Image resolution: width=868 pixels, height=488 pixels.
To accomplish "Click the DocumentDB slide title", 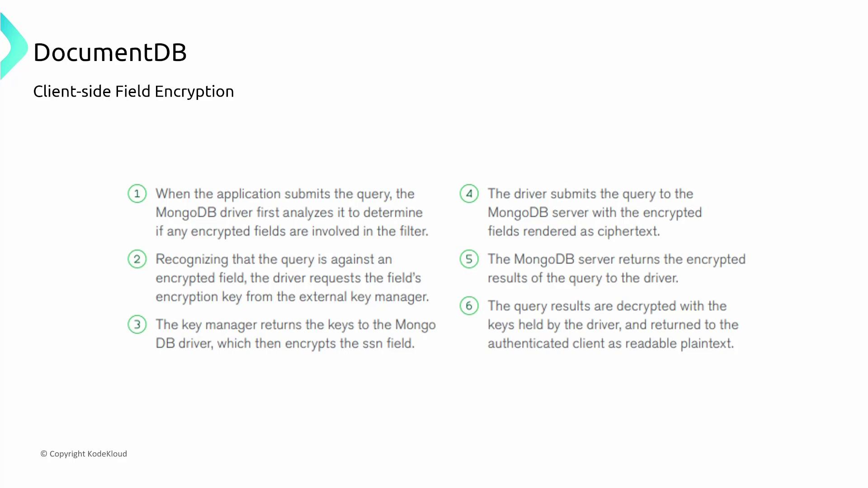I will click(x=110, y=52).
